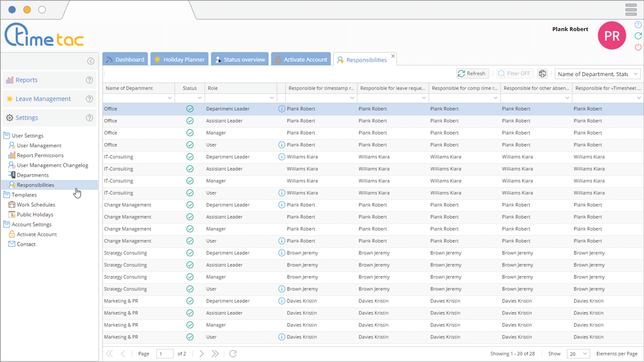Click the red power/logout icon

pos(637,47)
